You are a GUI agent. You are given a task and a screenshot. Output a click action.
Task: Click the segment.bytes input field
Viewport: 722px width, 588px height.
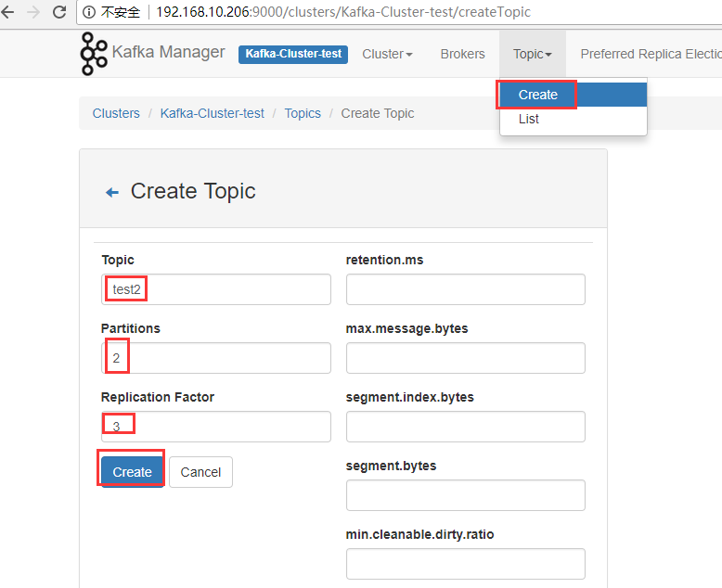pyautogui.click(x=466, y=495)
